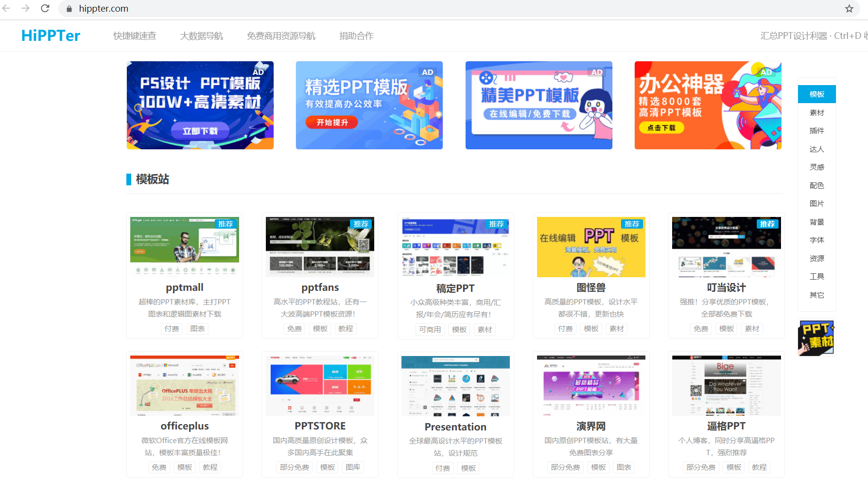Click 图表 tag under pptmall
The width and height of the screenshot is (868, 481).
pyautogui.click(x=197, y=329)
